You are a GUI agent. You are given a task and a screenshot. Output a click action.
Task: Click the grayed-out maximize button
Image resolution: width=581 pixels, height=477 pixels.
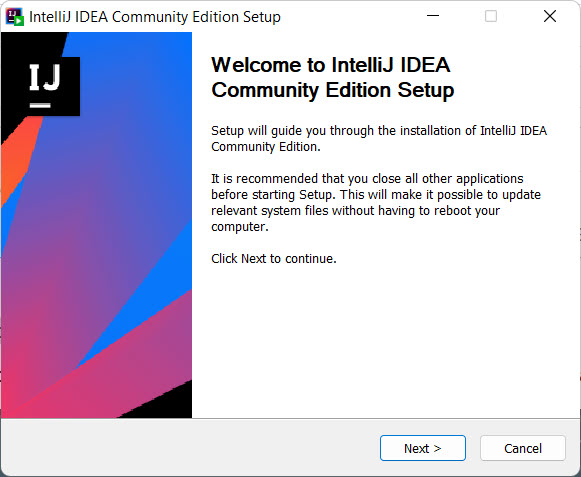click(491, 16)
